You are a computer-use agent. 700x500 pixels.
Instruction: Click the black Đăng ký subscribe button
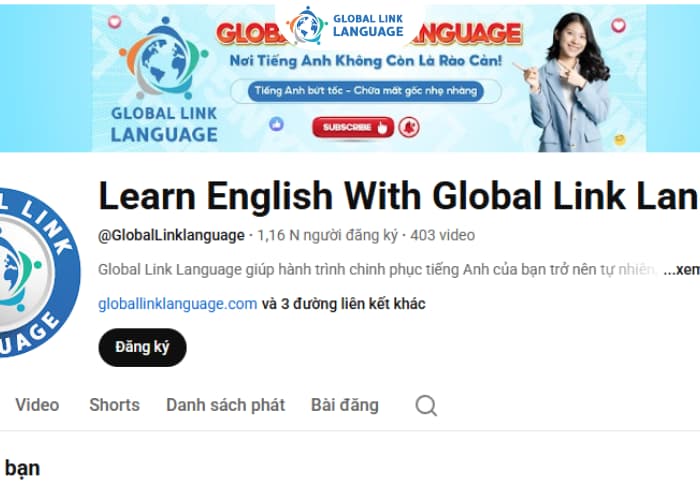(142, 347)
